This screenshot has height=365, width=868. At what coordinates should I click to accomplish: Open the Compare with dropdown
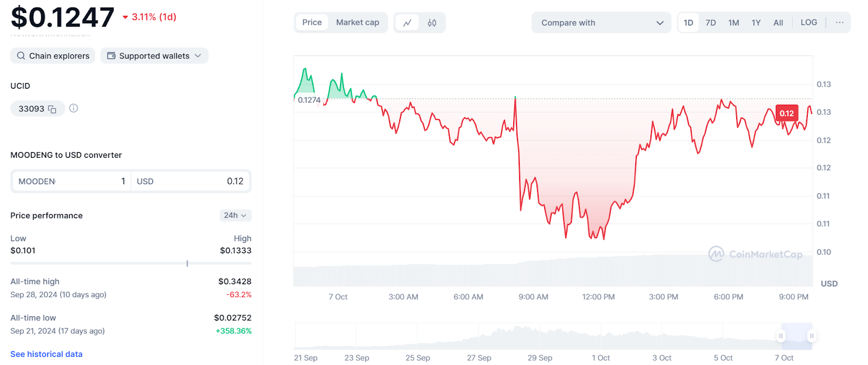click(x=602, y=23)
